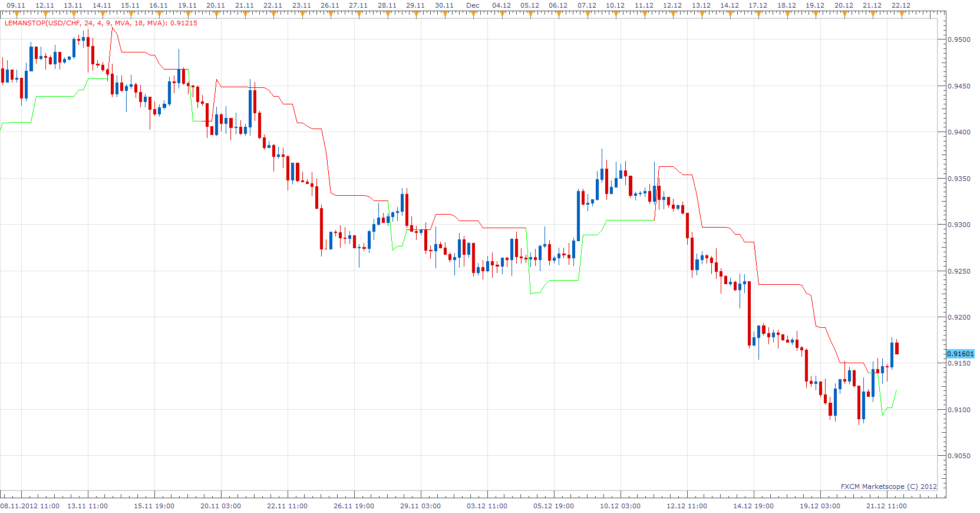Click the 05.12 19:00 bottom time label
The height and width of the screenshot is (513, 980).
click(x=554, y=506)
